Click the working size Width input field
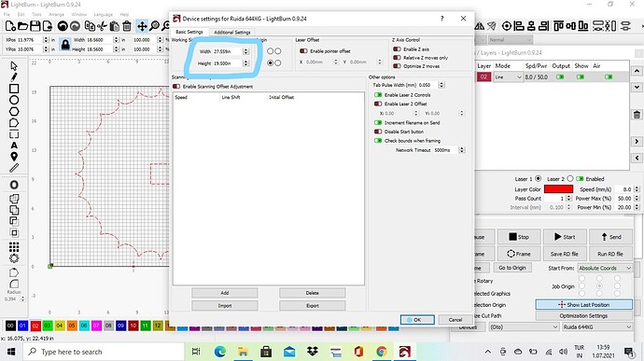This screenshot has height=361, width=644. click(228, 51)
